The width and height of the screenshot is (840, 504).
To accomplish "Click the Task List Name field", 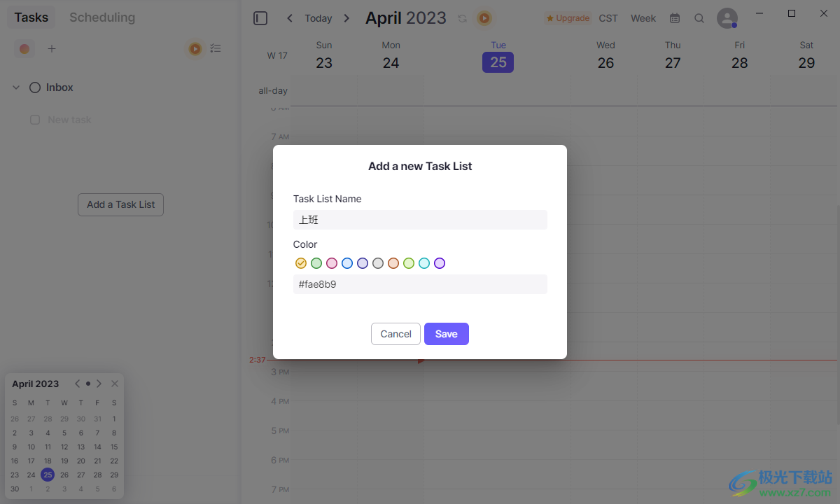I will 420,220.
